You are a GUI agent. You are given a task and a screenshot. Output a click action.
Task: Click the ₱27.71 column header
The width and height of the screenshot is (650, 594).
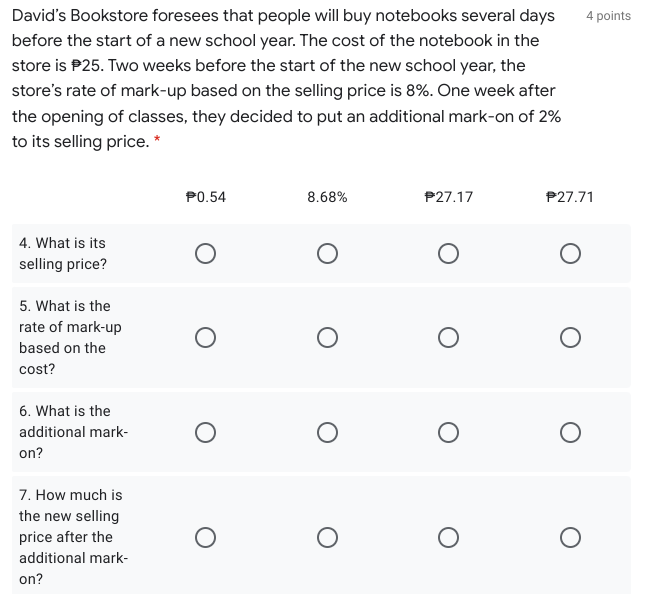coord(570,197)
